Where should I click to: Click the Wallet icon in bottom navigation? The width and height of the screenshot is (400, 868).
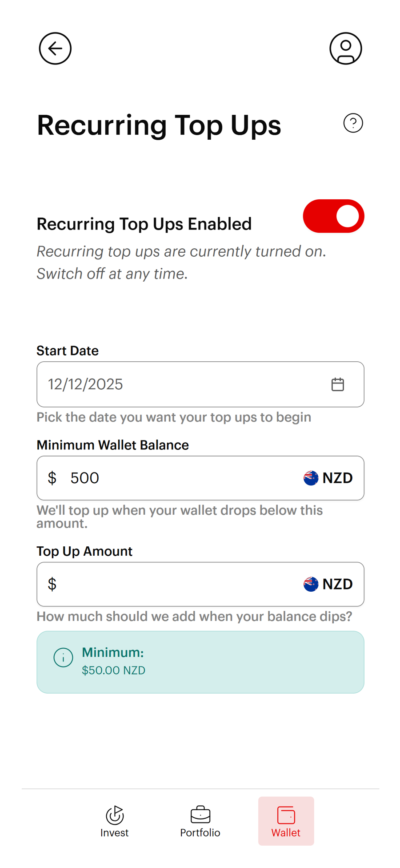pyautogui.click(x=286, y=815)
